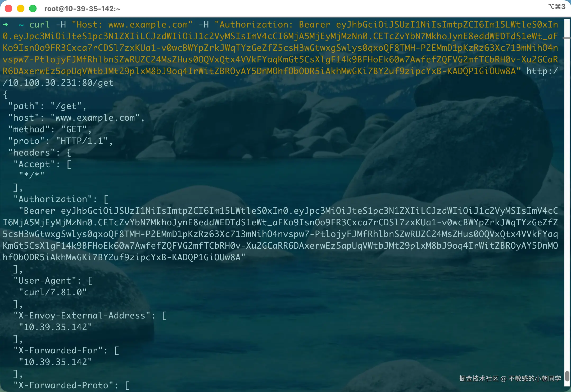Click the http:/ URL at line end
The image size is (571, 392).
click(542, 71)
